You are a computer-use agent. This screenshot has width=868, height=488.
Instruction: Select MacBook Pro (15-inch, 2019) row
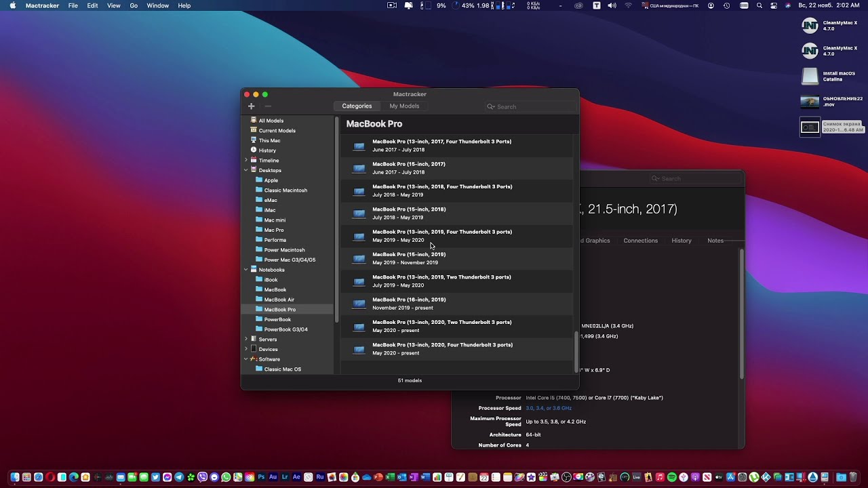(458, 258)
